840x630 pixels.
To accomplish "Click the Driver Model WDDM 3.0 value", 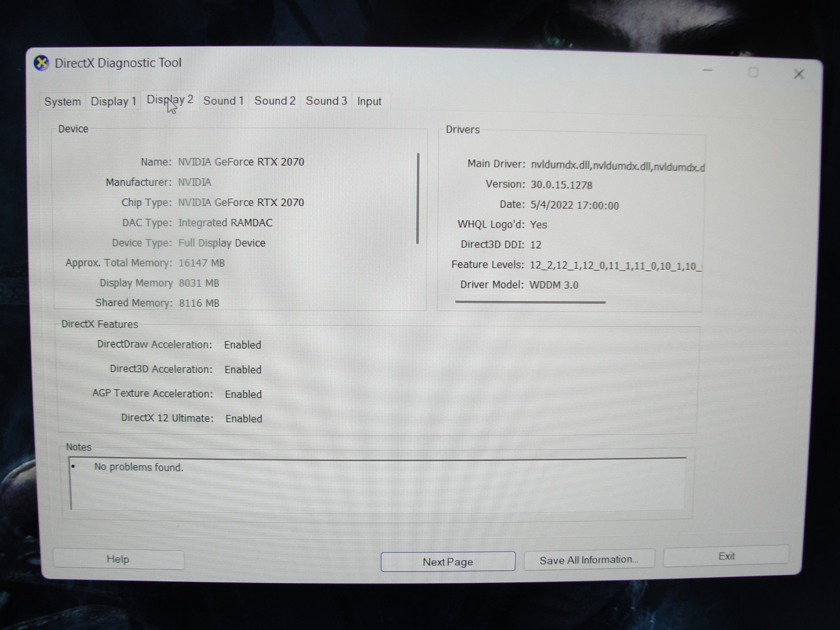I will [554, 285].
